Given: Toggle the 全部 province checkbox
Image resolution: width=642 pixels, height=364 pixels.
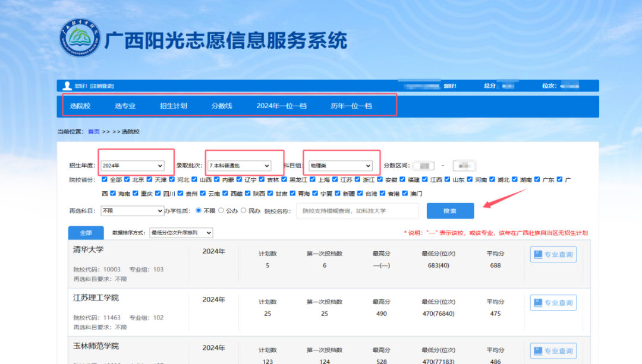Looking at the screenshot, I should [x=105, y=179].
